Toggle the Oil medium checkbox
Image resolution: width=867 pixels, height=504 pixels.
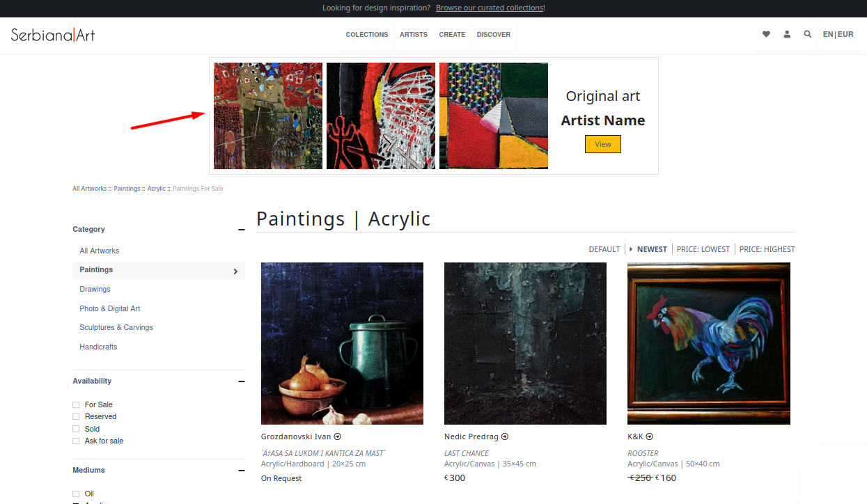pyautogui.click(x=76, y=494)
